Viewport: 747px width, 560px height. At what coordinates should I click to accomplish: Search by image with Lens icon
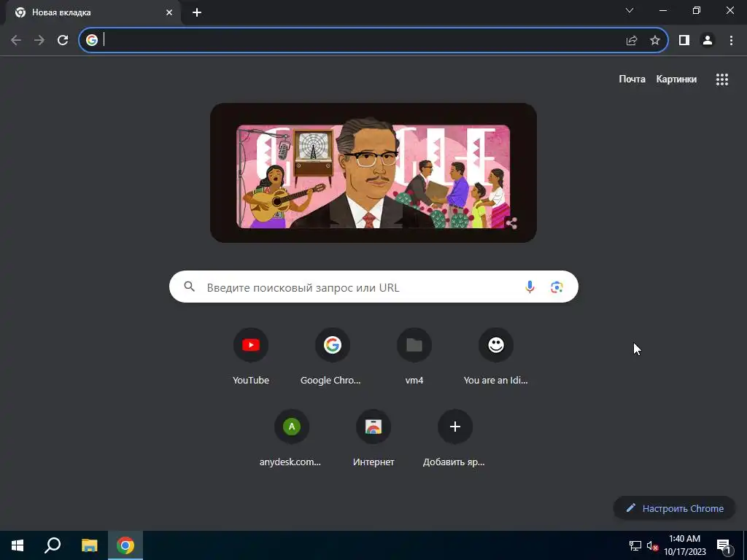[557, 287]
